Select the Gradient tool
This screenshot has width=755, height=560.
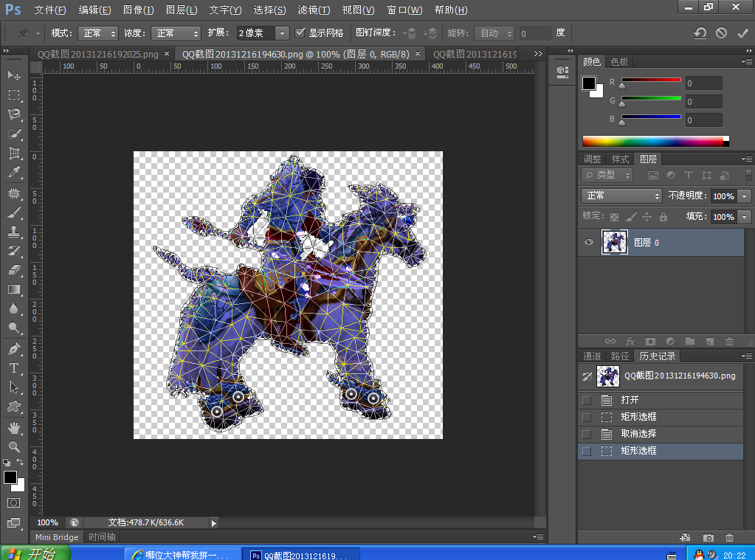(14, 289)
